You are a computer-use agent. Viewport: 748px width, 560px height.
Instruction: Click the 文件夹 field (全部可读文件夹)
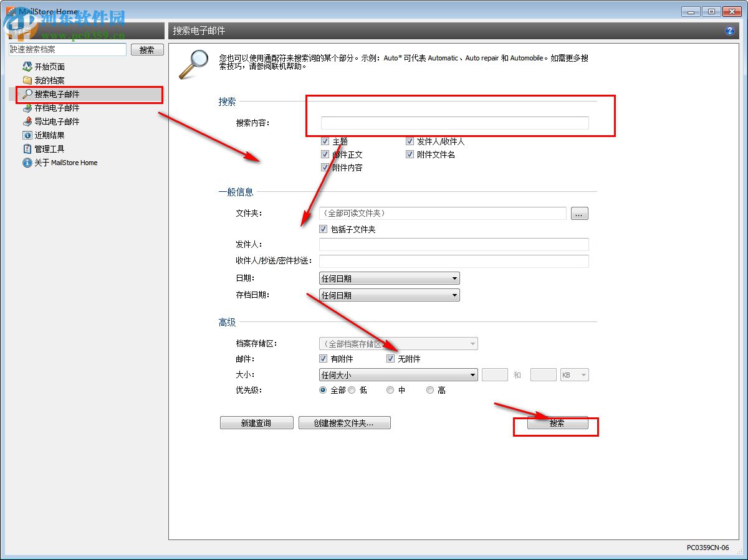coord(443,213)
